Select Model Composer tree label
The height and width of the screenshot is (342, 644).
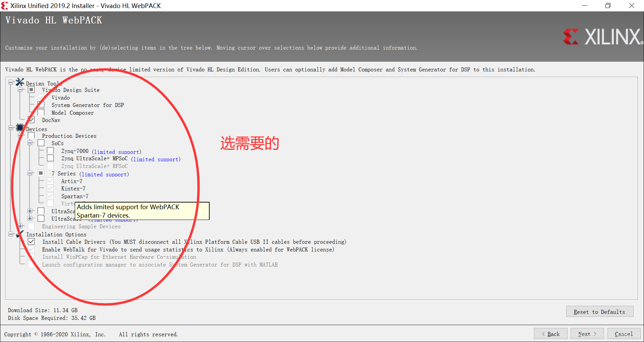(x=72, y=113)
